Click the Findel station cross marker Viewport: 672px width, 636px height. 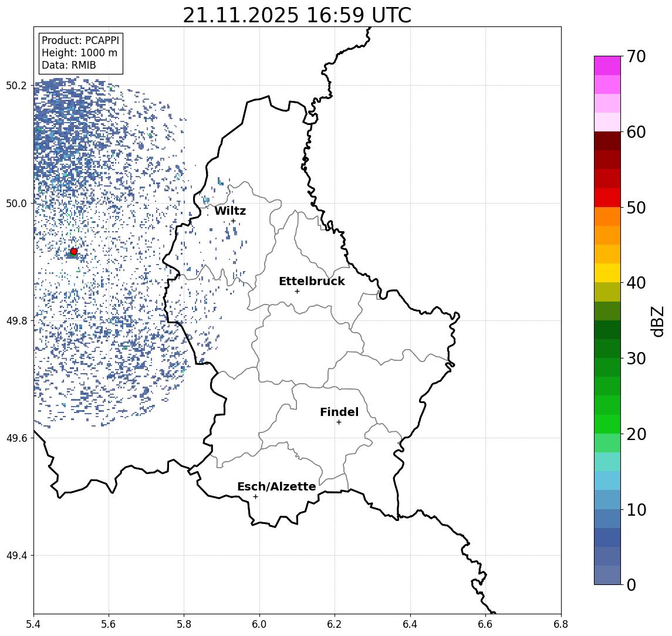[339, 422]
